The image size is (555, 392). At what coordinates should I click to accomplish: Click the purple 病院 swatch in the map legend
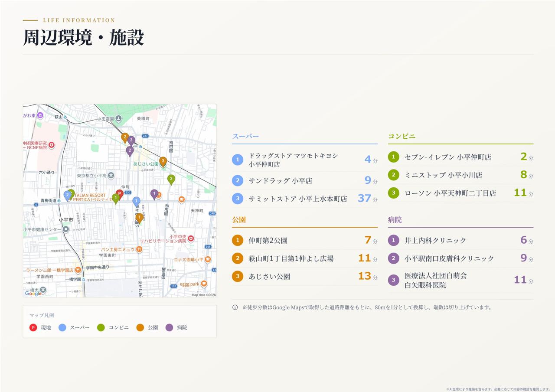point(169,327)
